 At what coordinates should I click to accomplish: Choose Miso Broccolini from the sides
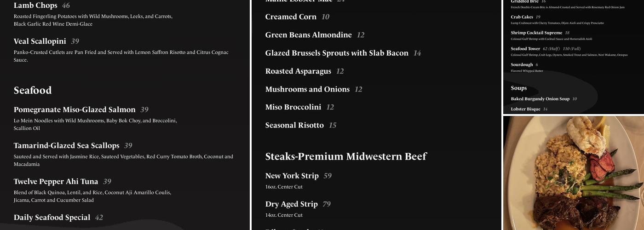click(x=293, y=107)
